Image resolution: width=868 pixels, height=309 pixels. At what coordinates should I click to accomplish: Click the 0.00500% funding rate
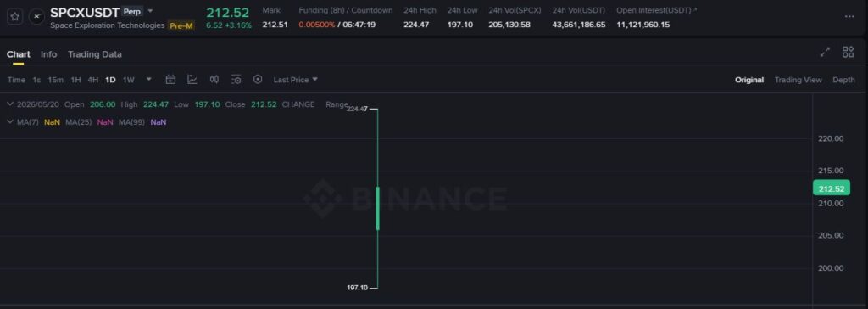[x=317, y=25]
